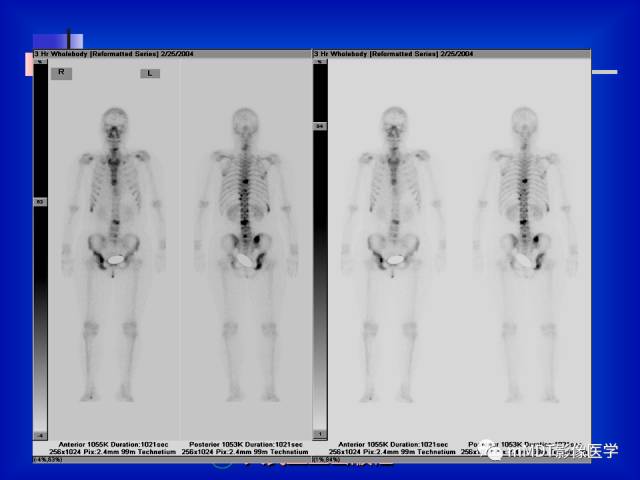Click the % button atop left intensity bar

(x=40, y=62)
